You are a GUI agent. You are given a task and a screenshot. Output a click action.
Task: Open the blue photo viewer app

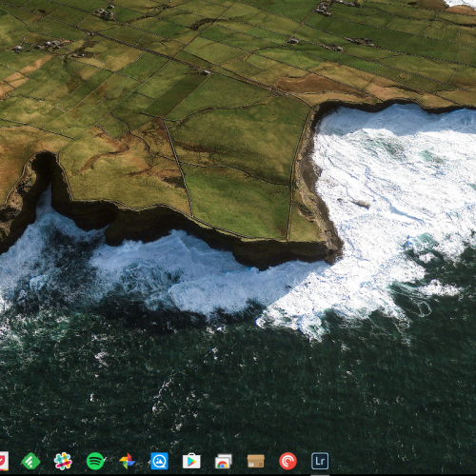click(x=159, y=461)
